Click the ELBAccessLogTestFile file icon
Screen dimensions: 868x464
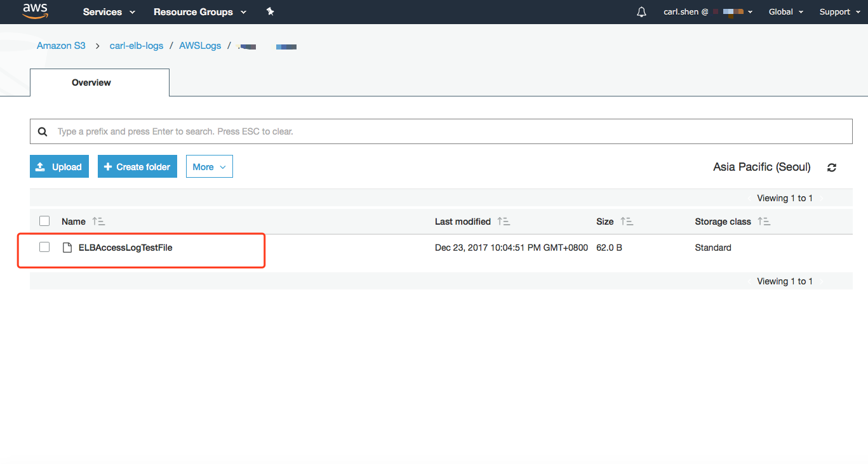pos(67,248)
